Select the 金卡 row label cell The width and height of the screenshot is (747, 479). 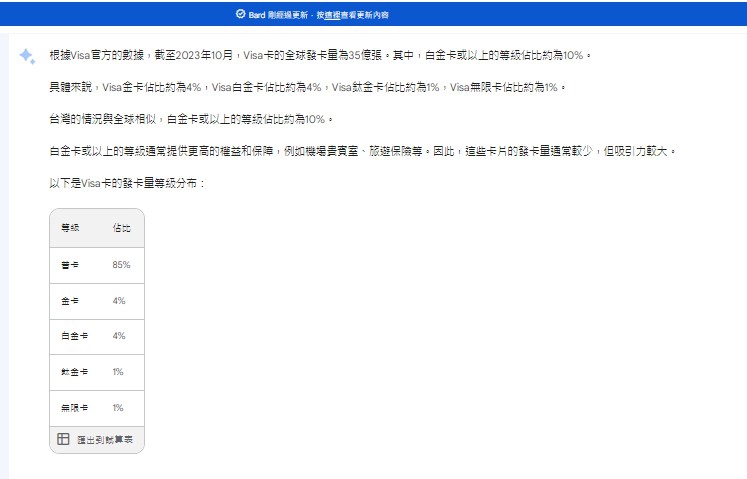(70, 301)
